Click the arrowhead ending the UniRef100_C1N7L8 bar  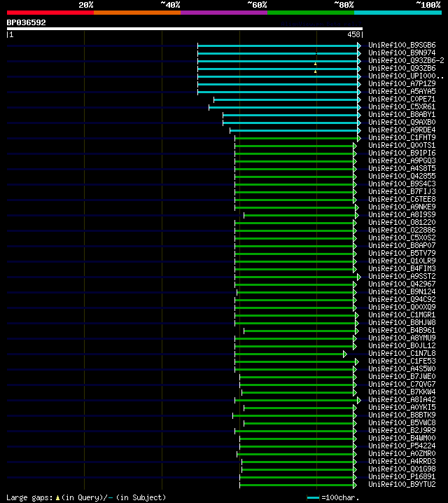click(x=345, y=354)
